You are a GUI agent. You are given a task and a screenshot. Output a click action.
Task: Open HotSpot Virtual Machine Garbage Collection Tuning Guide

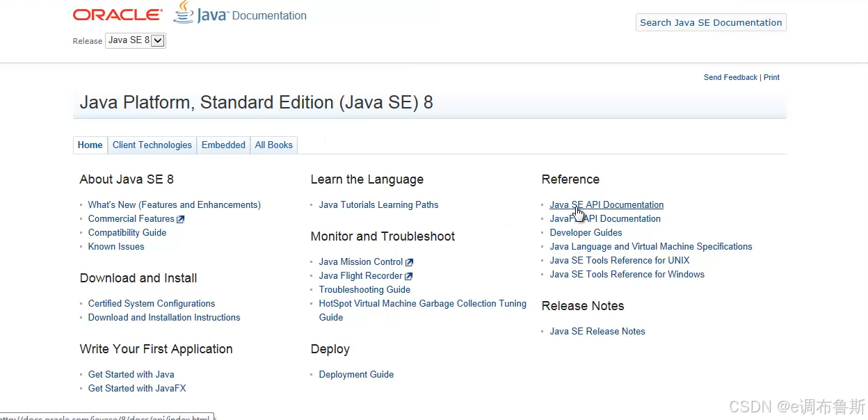[x=423, y=310]
